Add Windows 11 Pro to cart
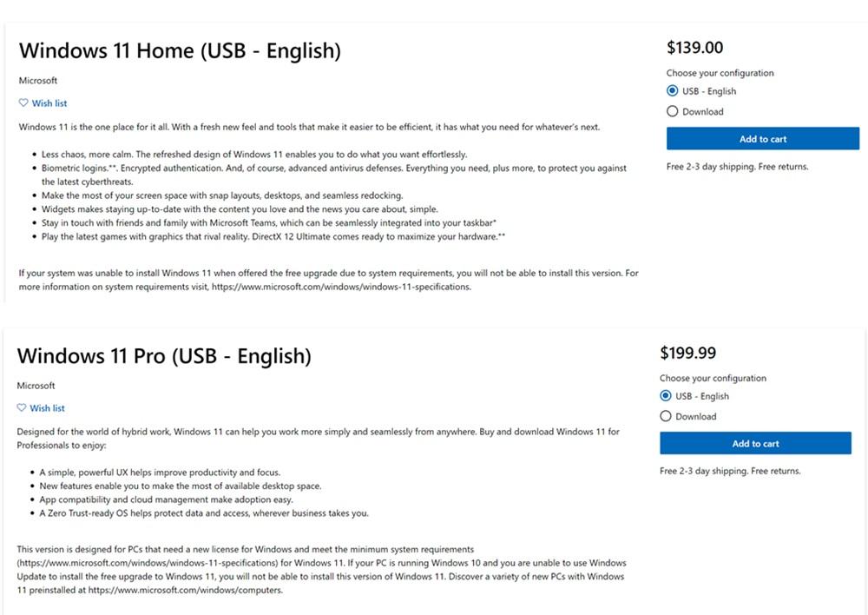Image resolution: width=868 pixels, height=615 pixels. 755,444
